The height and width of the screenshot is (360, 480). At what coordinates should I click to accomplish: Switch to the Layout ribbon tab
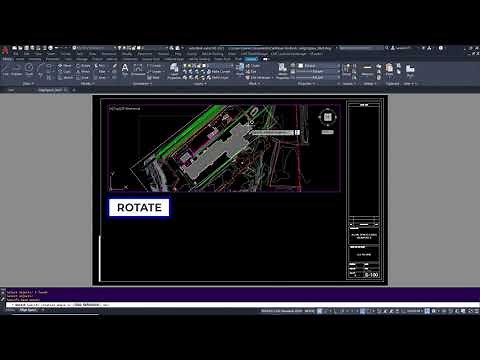coord(251,59)
